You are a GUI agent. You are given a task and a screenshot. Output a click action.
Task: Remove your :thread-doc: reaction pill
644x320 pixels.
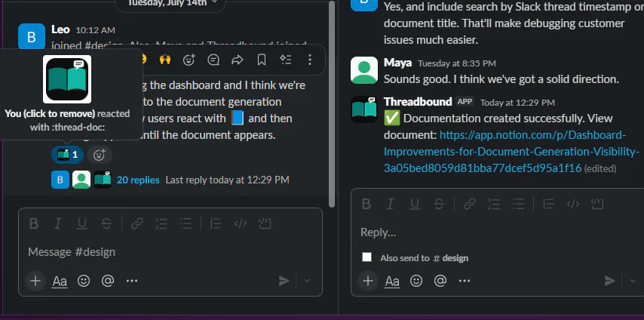point(67,155)
